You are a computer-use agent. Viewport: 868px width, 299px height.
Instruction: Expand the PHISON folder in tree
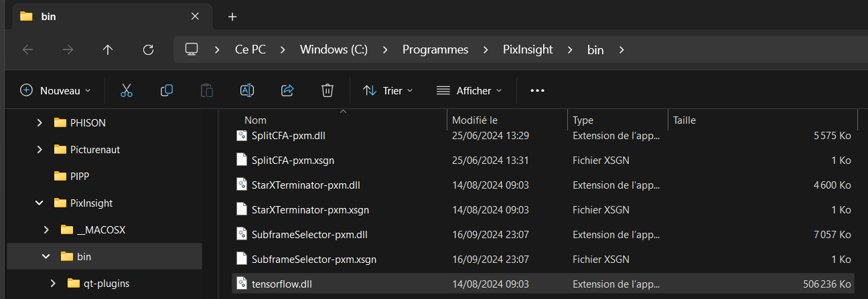pos(40,123)
